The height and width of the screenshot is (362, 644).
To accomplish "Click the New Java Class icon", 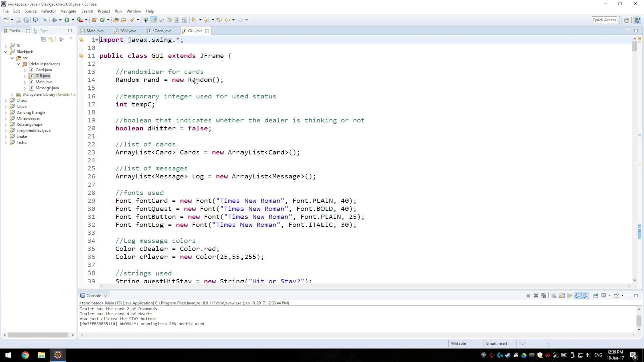I will tap(102, 20).
